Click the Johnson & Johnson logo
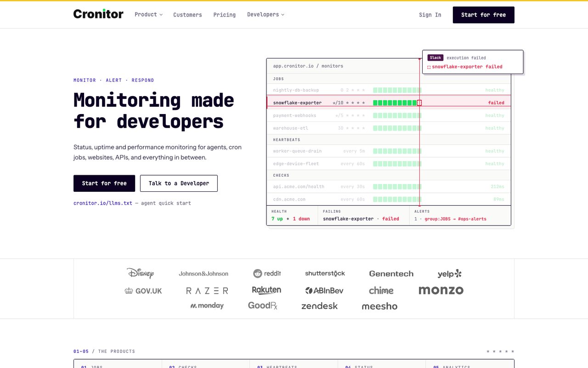Viewport: 588px width, 368px height. [x=204, y=274]
